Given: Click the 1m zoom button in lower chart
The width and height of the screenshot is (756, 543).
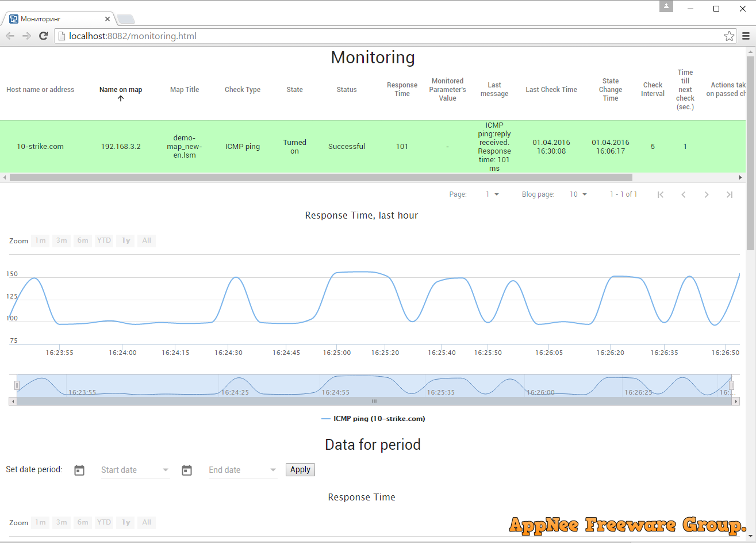Looking at the screenshot, I should [40, 522].
